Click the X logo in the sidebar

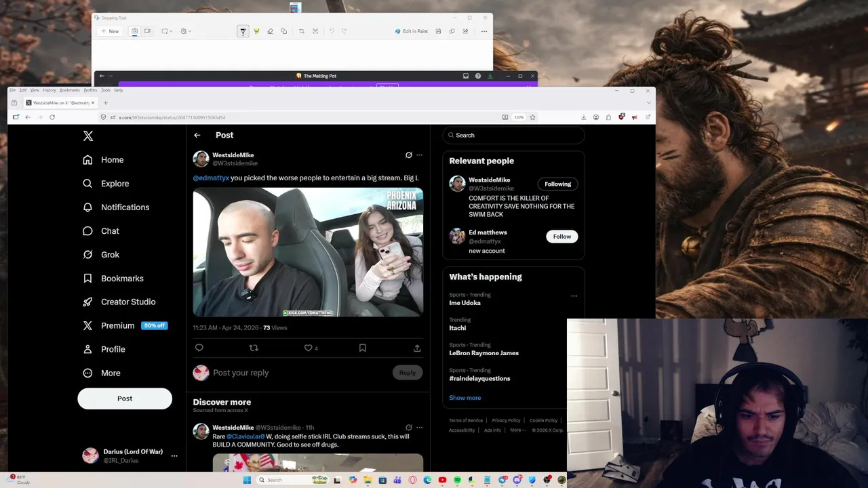click(x=88, y=136)
